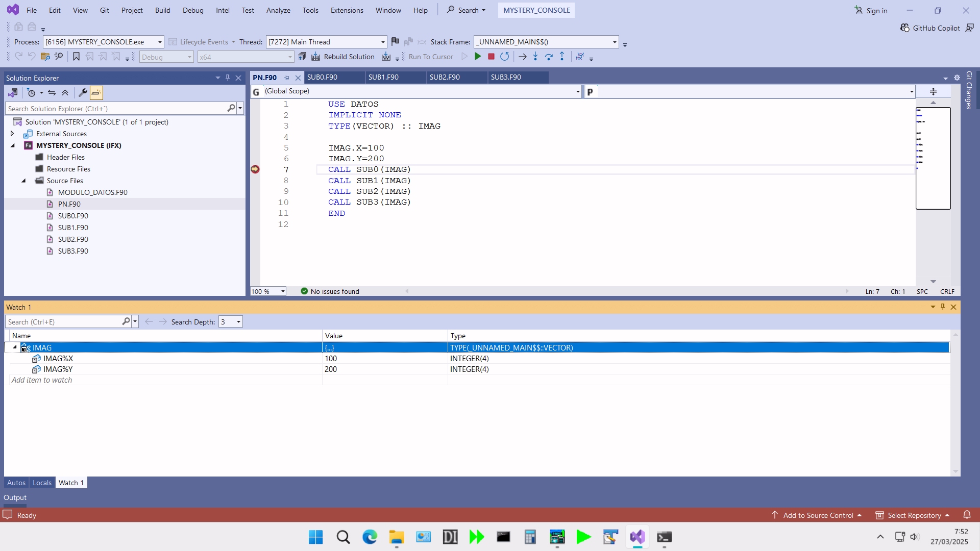
Task: Click the green Continue debugging button
Action: click(478, 57)
